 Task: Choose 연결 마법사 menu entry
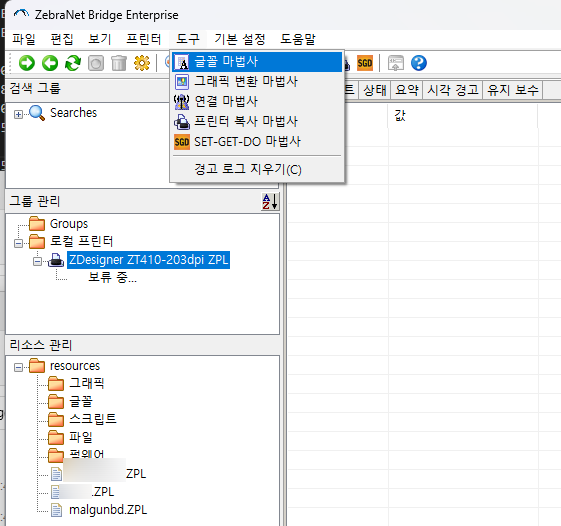point(257,102)
